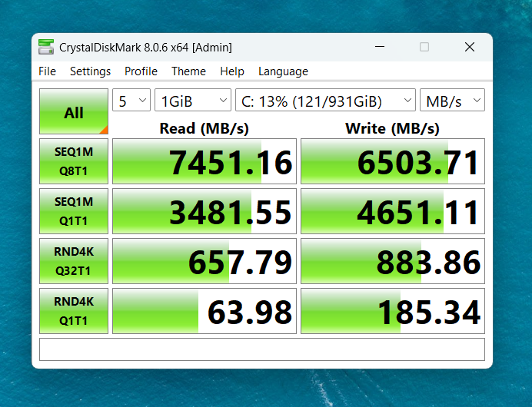Click the Read (MB/s) column header
This screenshot has width=532, height=407.
coord(204,128)
